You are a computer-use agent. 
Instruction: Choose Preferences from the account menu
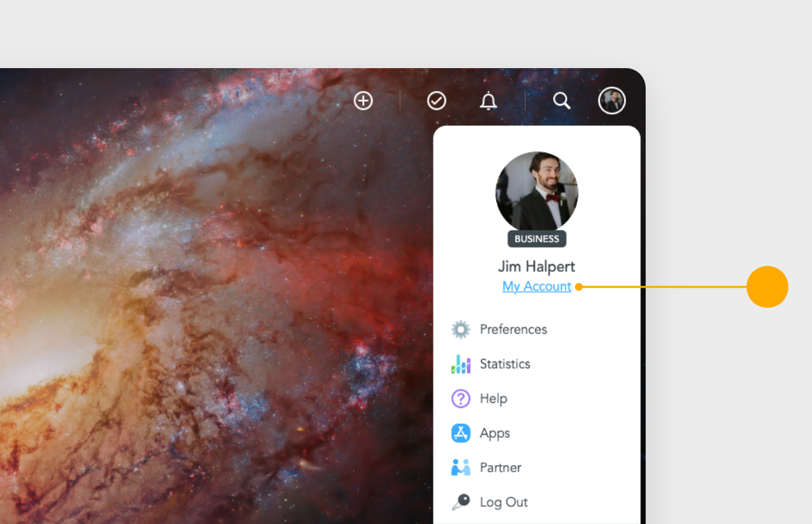513,329
